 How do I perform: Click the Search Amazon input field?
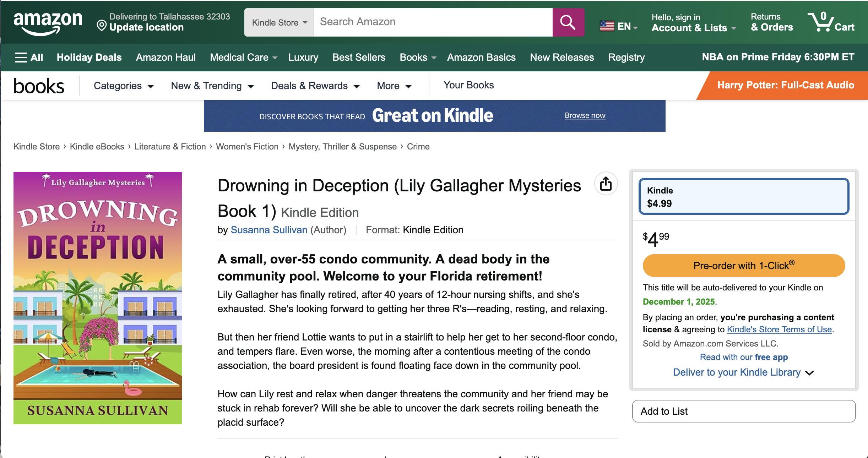pos(433,22)
